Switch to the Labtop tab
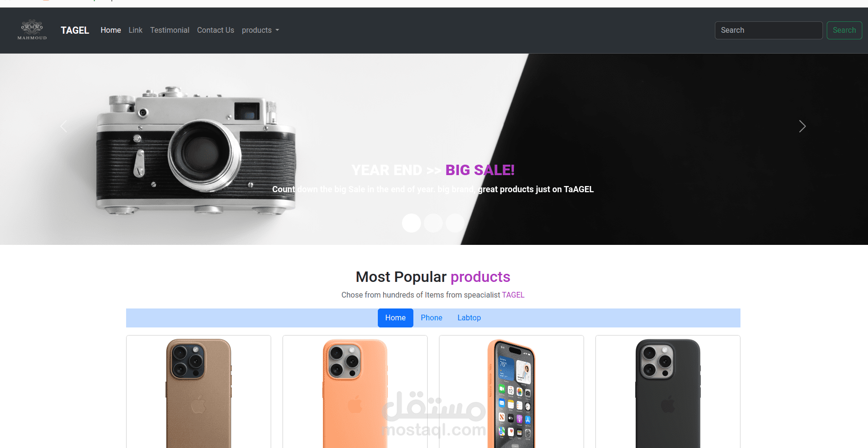The height and width of the screenshot is (448, 868). point(469,317)
